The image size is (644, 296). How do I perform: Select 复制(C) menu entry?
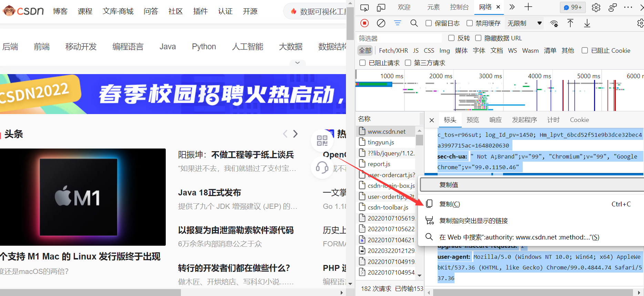[531, 204]
